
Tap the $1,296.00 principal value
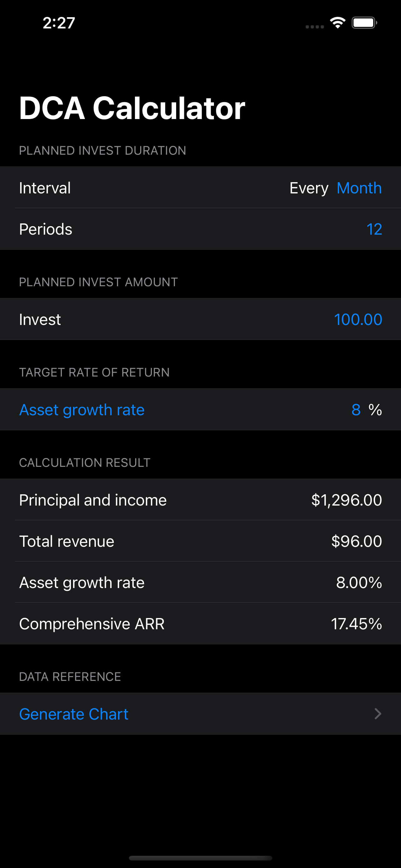[x=346, y=500]
